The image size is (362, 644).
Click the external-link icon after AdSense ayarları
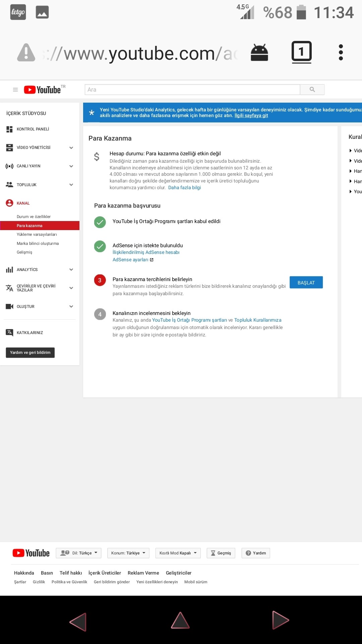152,260
